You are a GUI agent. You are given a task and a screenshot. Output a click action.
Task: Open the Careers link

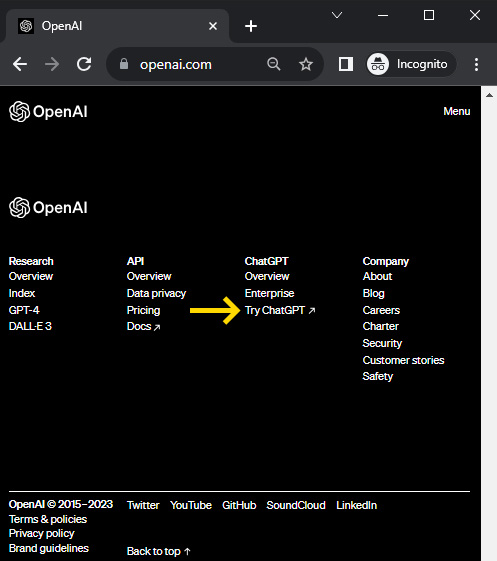click(381, 310)
